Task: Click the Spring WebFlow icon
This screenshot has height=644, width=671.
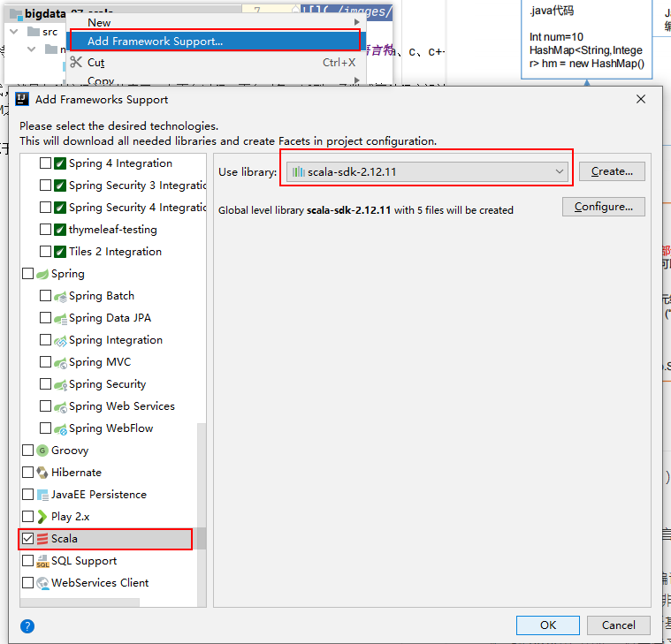Action: (x=60, y=429)
